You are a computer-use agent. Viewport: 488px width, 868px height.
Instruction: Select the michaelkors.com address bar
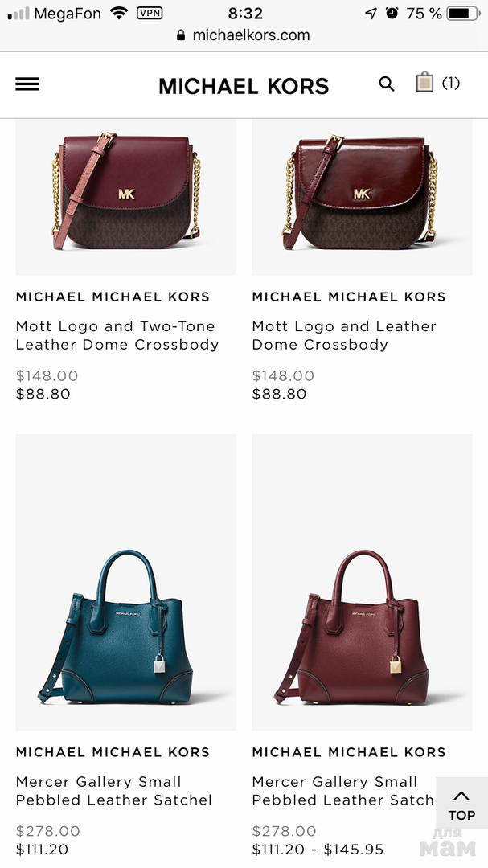pyautogui.click(x=244, y=35)
